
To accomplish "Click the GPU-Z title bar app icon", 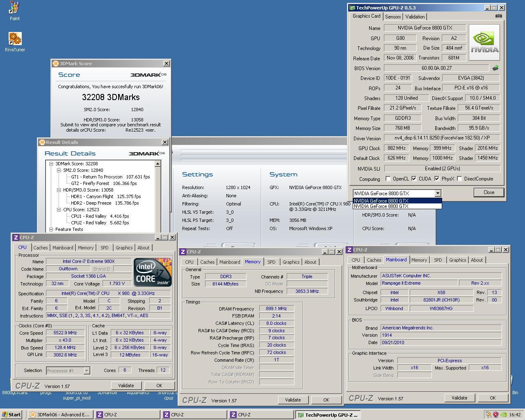I will (x=352, y=7).
